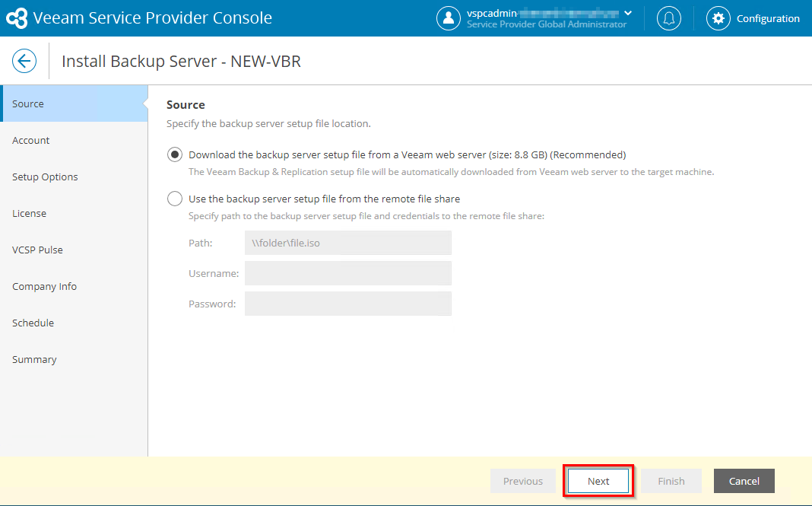812x506 pixels.
Task: Open the License wizard step
Action: (x=74, y=214)
